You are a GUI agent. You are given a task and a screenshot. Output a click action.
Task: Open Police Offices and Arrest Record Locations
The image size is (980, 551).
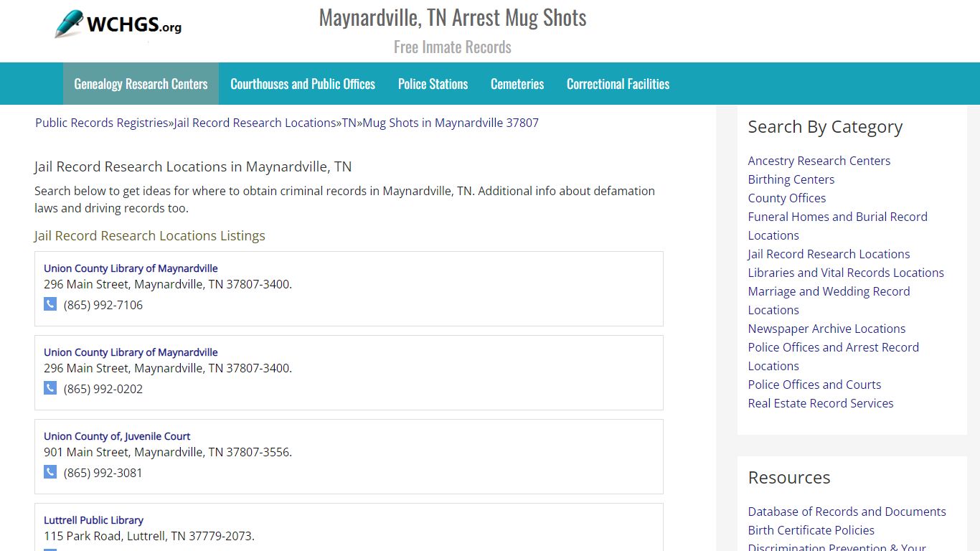(834, 357)
